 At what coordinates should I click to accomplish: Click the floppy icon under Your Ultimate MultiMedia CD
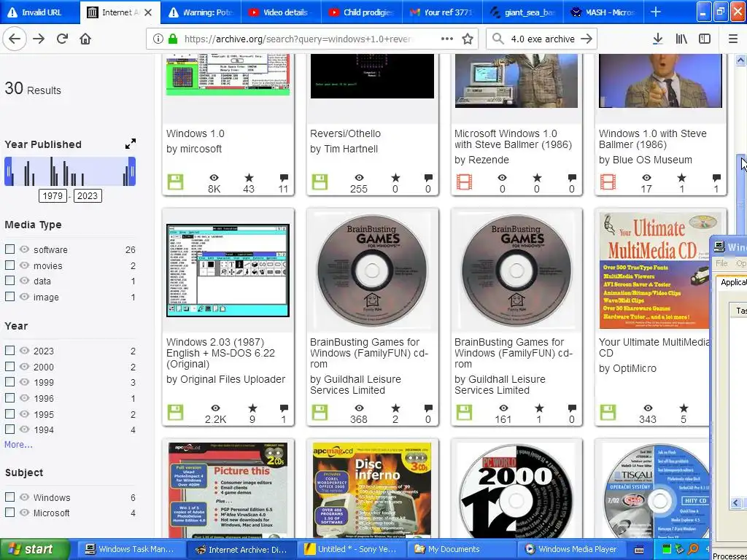608,413
